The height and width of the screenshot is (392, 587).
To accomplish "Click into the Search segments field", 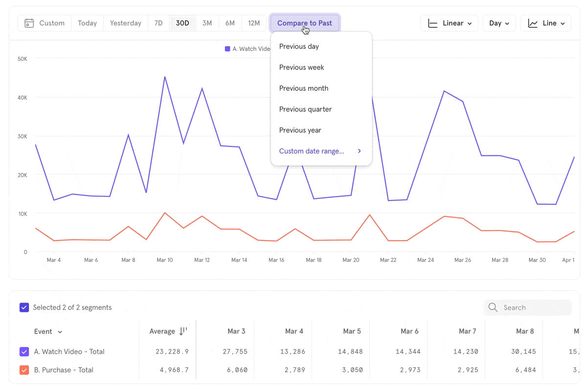I will pos(533,307).
